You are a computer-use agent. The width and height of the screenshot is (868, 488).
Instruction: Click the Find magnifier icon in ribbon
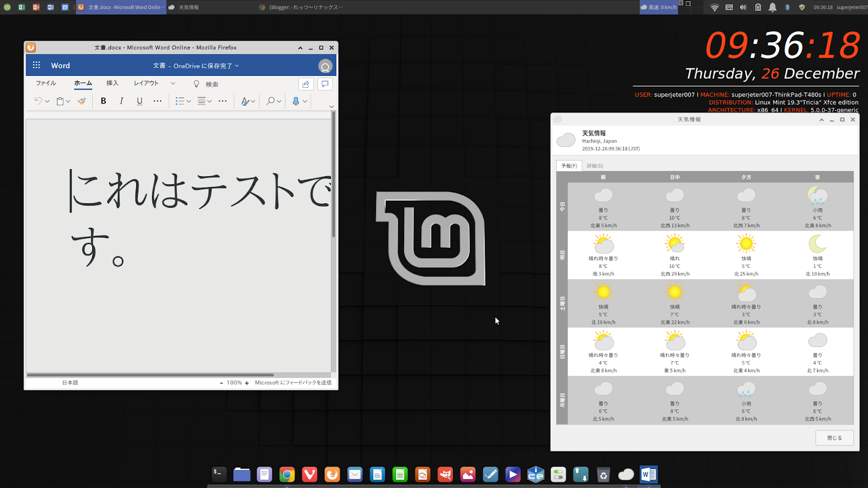(270, 101)
